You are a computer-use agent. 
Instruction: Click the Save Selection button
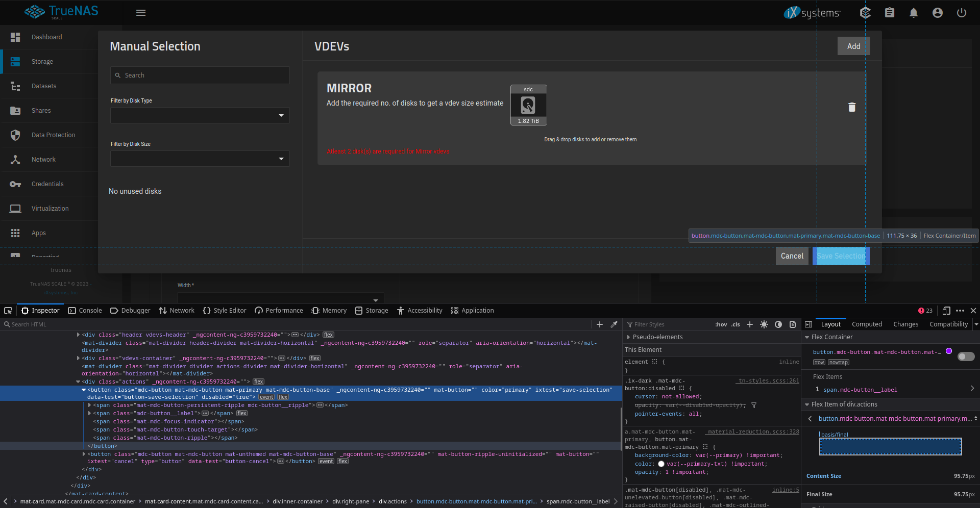coord(841,256)
